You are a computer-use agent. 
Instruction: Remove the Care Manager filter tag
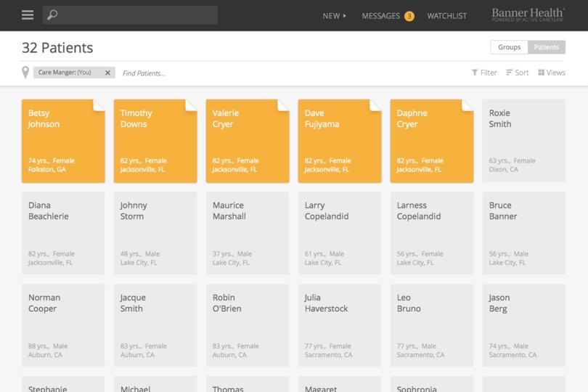click(x=108, y=73)
